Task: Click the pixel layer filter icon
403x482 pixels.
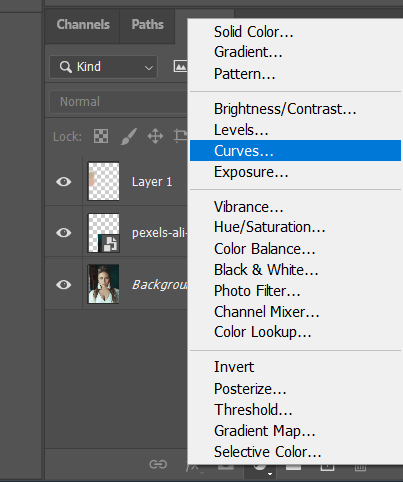Action: click(x=180, y=66)
